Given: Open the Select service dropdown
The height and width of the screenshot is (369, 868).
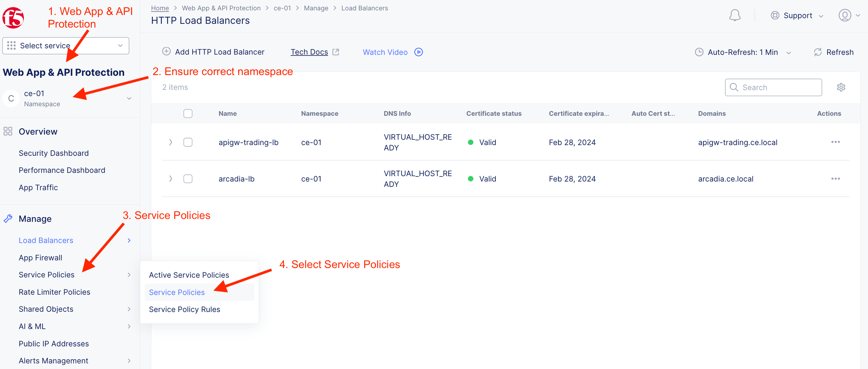Looking at the screenshot, I should click(66, 46).
